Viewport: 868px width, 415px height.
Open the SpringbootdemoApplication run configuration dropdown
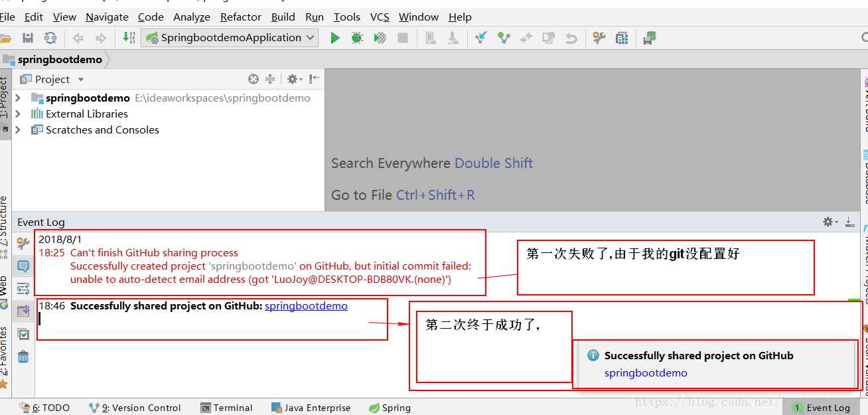coord(230,38)
